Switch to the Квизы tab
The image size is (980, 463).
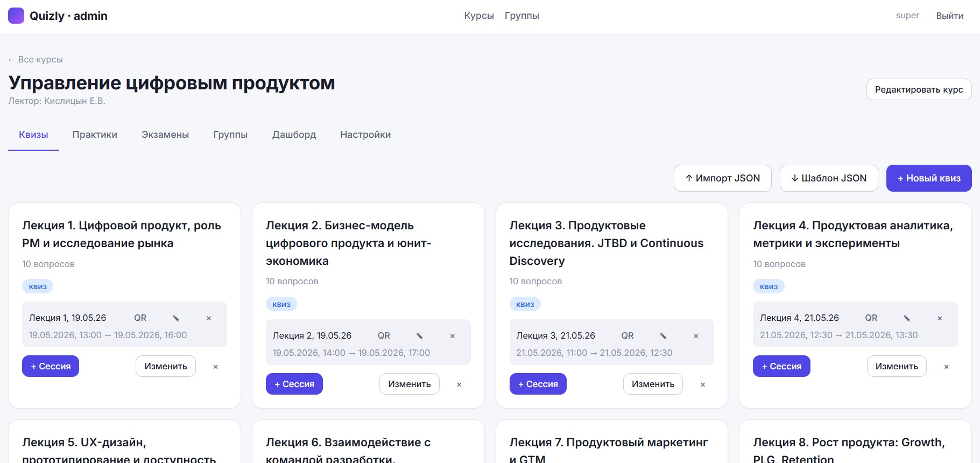33,135
